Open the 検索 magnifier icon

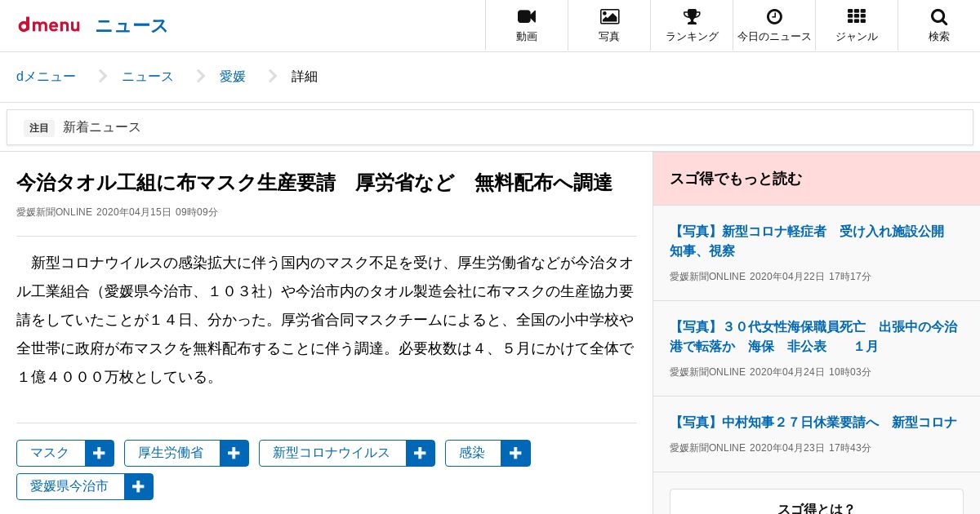click(x=939, y=16)
